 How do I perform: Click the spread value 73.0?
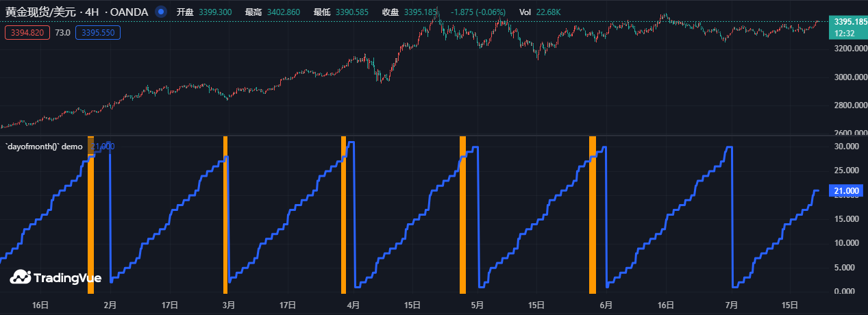coord(64,32)
